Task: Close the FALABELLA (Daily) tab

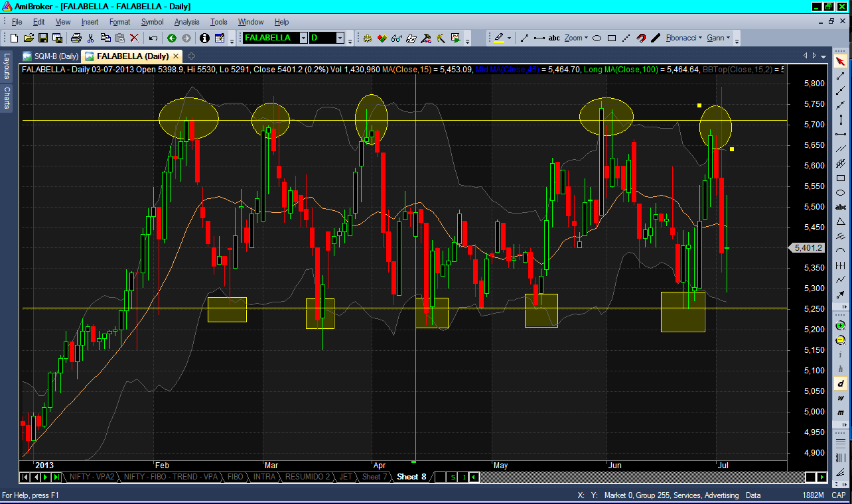Action: [x=176, y=56]
